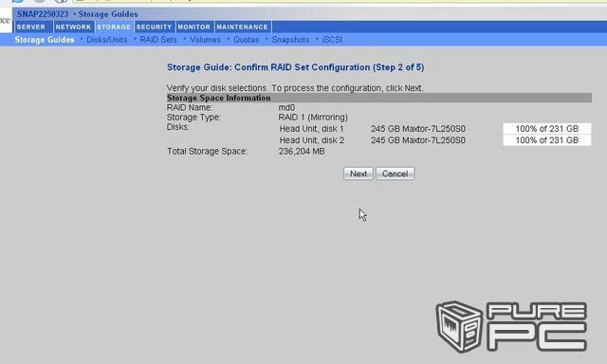Click the disk 2 '100% of 231 GB' field
The width and height of the screenshot is (607, 364).
(547, 140)
